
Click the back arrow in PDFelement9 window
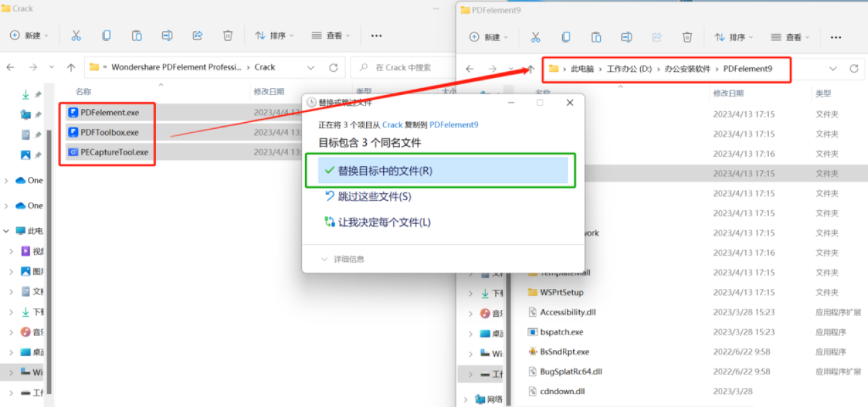pyautogui.click(x=469, y=69)
